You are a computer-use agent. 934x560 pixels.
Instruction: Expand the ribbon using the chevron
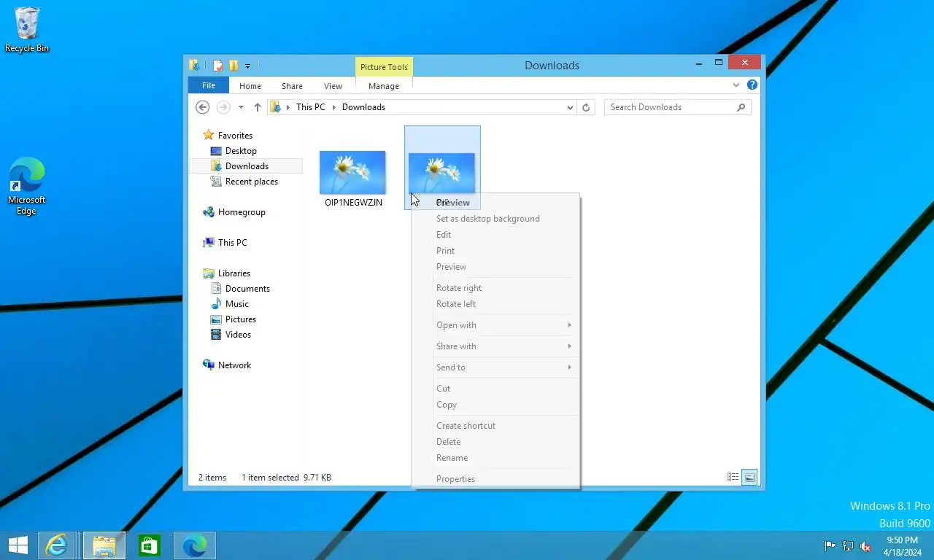pos(736,85)
